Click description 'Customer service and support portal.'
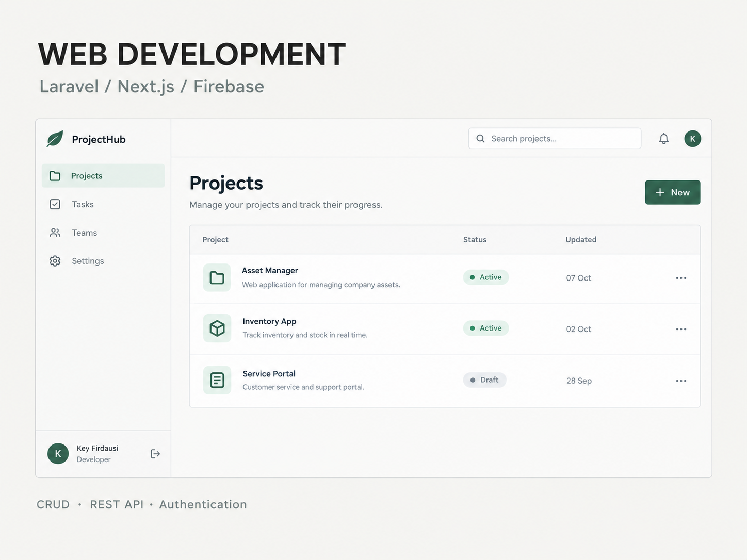Screen dimensions: 747x560 (x=303, y=387)
